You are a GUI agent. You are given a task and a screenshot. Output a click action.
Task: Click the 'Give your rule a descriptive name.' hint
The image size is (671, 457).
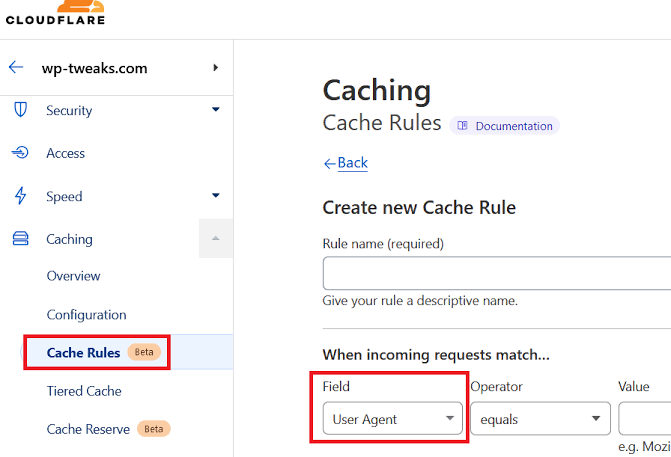[420, 301]
